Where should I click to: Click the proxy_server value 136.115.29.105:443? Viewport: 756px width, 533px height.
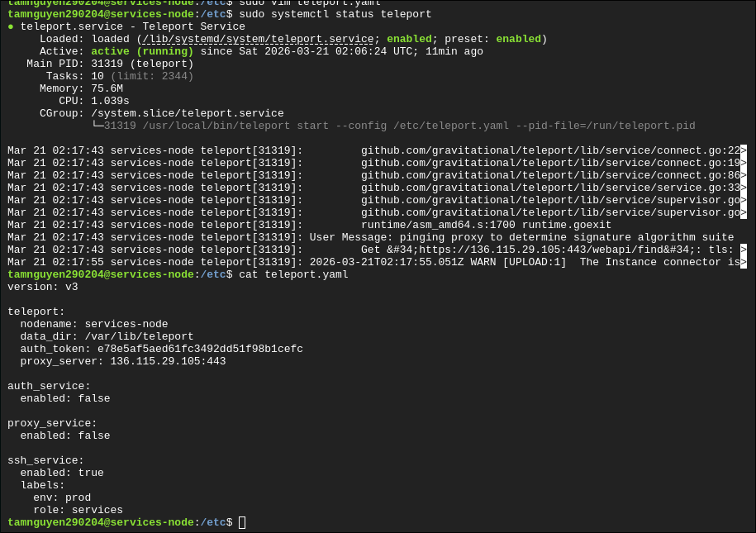point(168,361)
